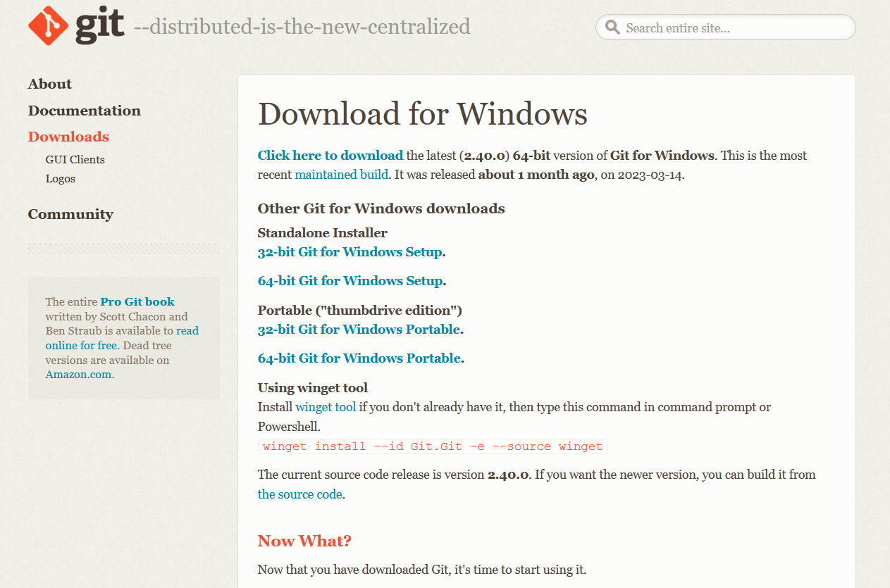Select GUI Clients in the sidebar
This screenshot has width=890, height=588.
tap(74, 159)
